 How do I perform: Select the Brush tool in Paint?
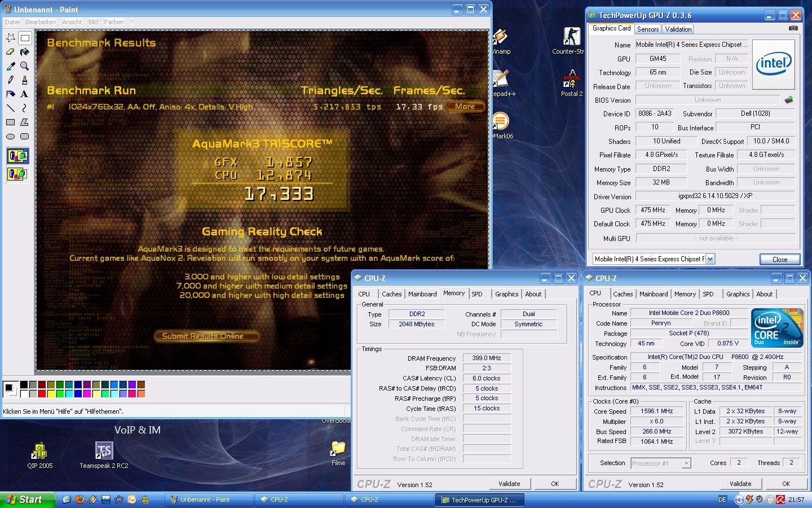tap(25, 80)
